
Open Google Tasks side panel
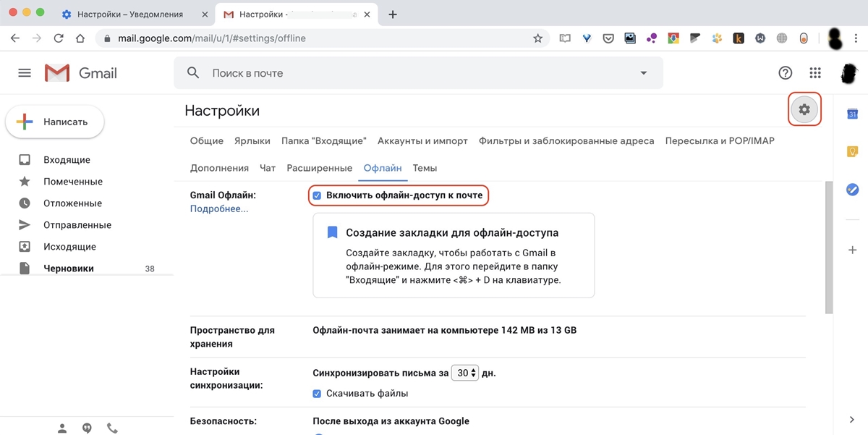tap(852, 189)
